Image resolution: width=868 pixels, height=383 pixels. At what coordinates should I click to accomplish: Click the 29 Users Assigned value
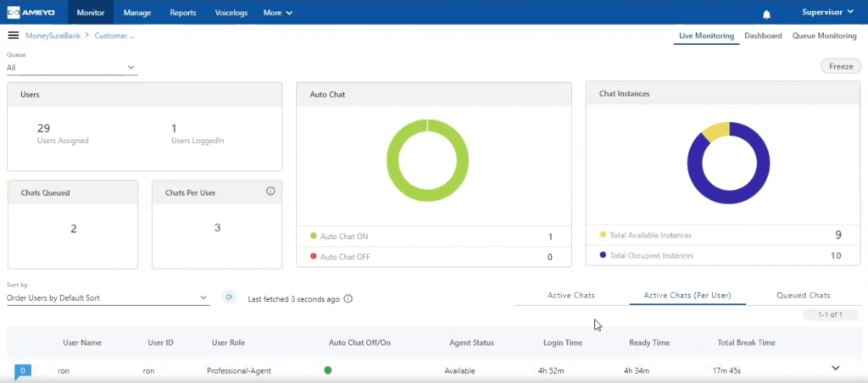click(x=44, y=129)
